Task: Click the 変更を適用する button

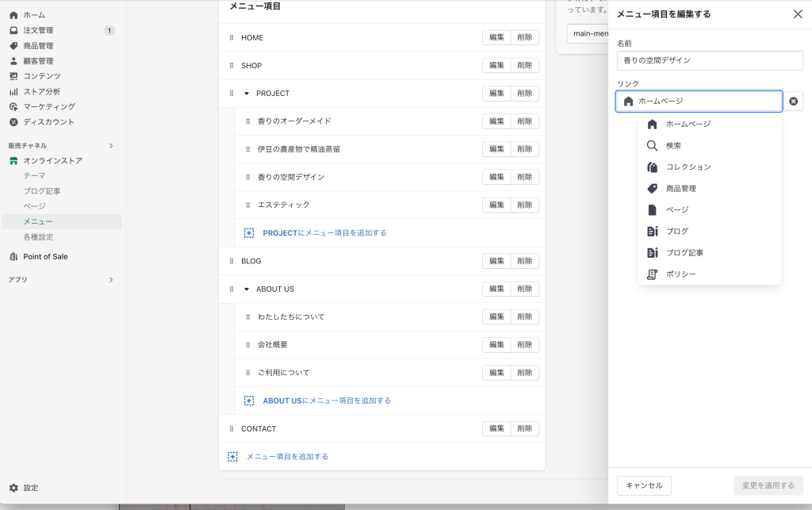Action: tap(768, 485)
